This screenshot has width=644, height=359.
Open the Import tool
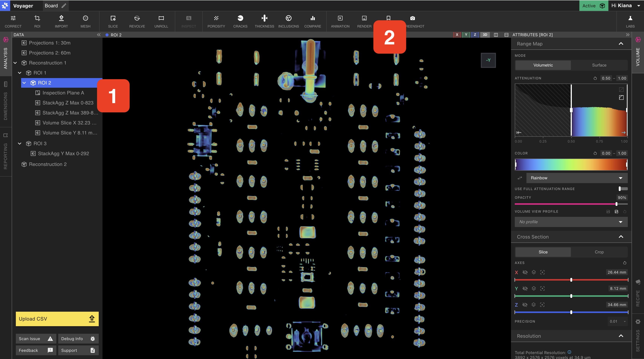click(61, 21)
